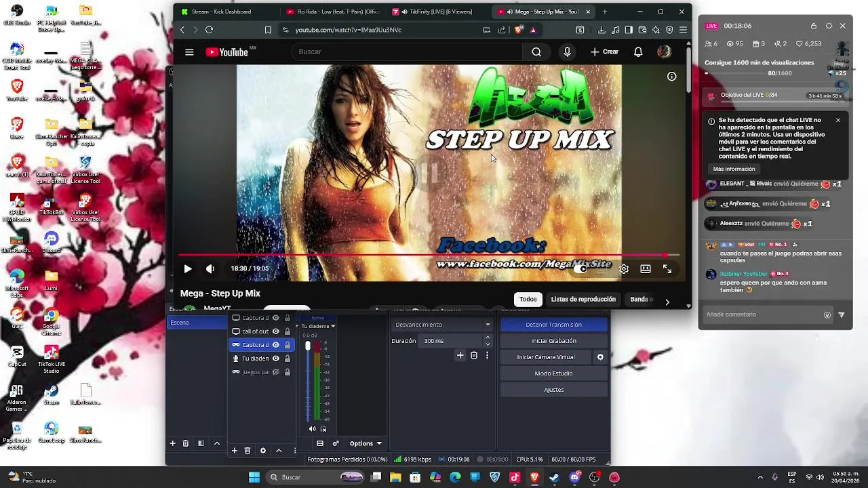The image size is (868, 488).
Task: Show hidden system tray icons
Action: point(759,477)
